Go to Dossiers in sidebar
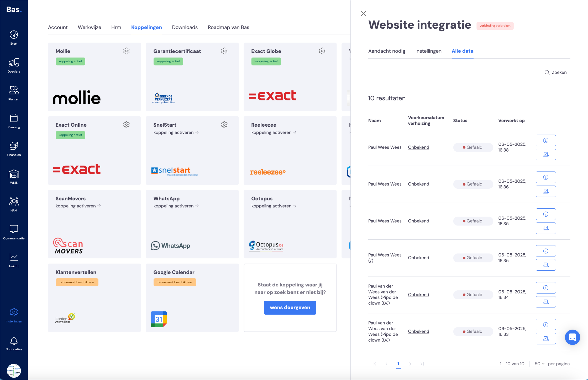 14,66
